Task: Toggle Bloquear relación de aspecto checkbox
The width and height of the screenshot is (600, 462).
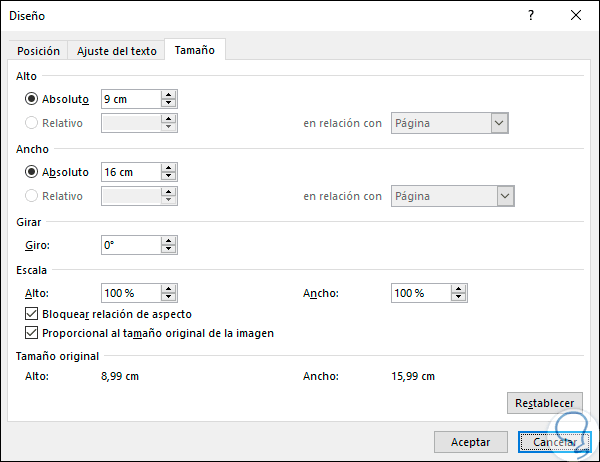Action: (x=32, y=314)
